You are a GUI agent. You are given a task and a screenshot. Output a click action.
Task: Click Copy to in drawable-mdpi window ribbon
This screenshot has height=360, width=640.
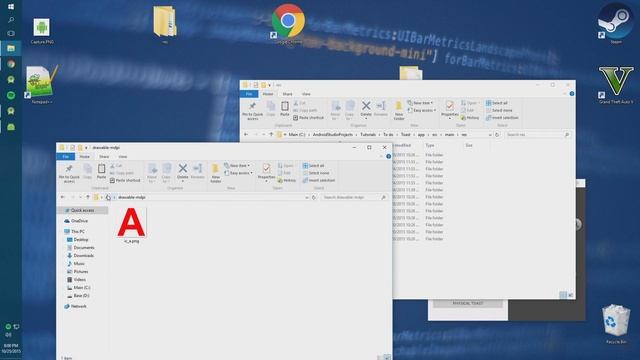[166, 173]
